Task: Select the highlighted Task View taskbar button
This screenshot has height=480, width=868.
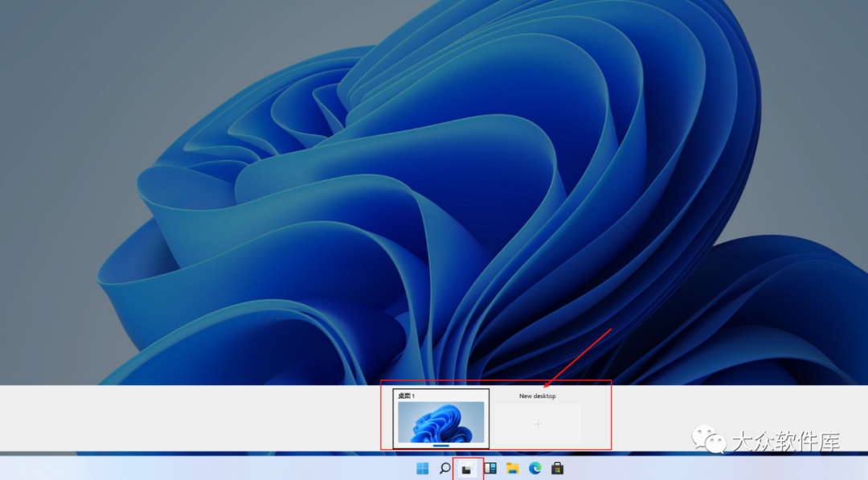Action: pyautogui.click(x=467, y=467)
